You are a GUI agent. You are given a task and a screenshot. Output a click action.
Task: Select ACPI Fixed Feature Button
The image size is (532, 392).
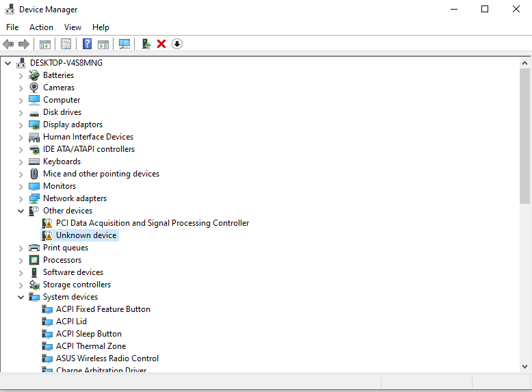pyautogui.click(x=103, y=309)
